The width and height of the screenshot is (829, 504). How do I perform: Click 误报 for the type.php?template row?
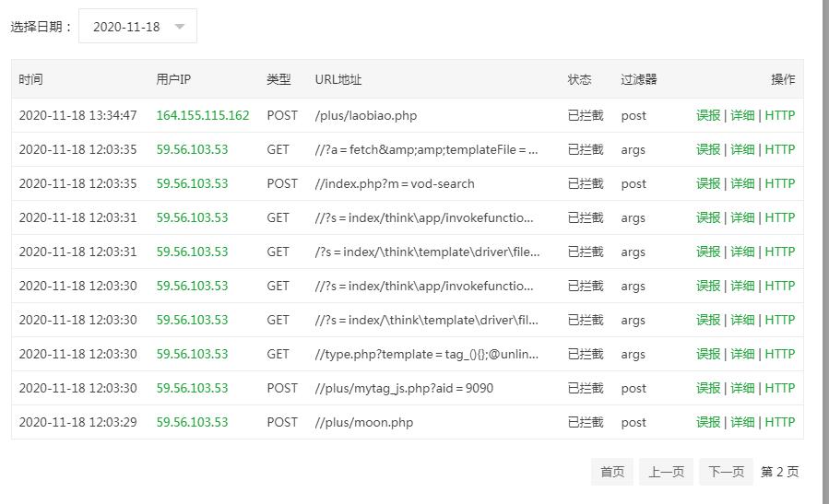[x=708, y=354]
